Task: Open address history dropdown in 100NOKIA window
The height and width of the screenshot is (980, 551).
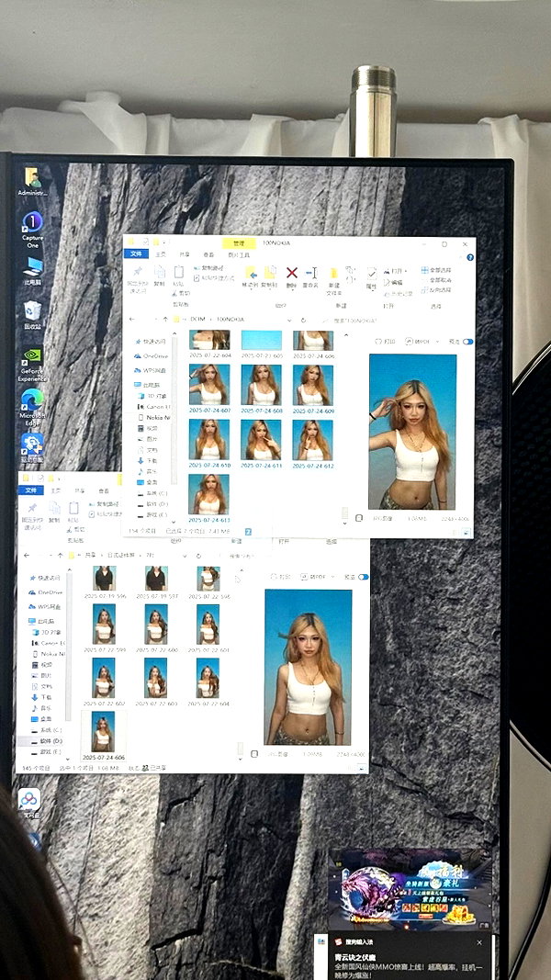Action: click(289, 320)
